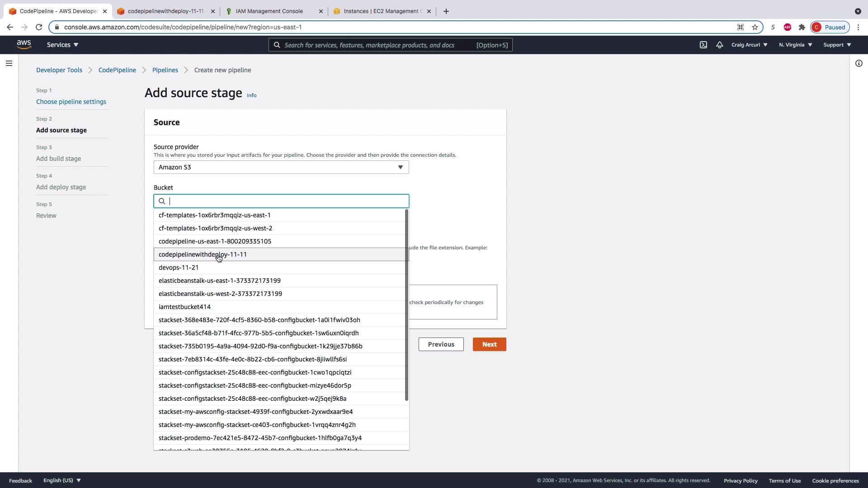Open the browser extensions puzzle icon

click(x=802, y=27)
